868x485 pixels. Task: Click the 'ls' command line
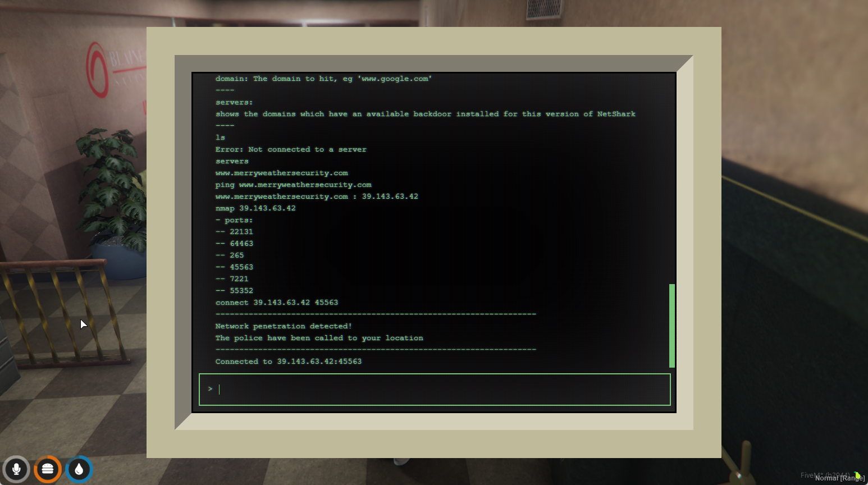click(220, 138)
